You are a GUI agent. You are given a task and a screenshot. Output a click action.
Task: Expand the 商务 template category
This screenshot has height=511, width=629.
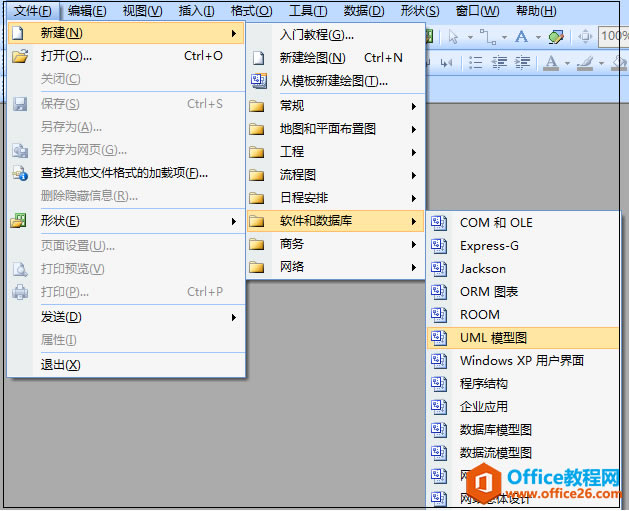(336, 244)
